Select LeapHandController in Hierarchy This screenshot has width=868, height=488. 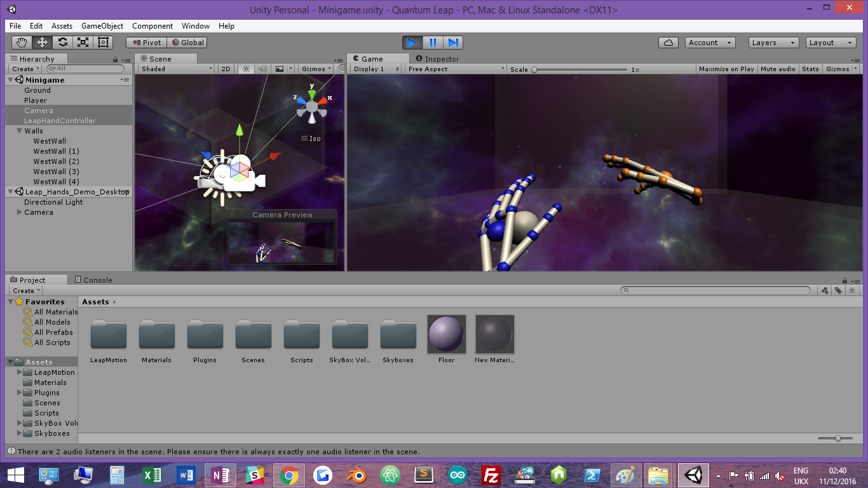69,121
